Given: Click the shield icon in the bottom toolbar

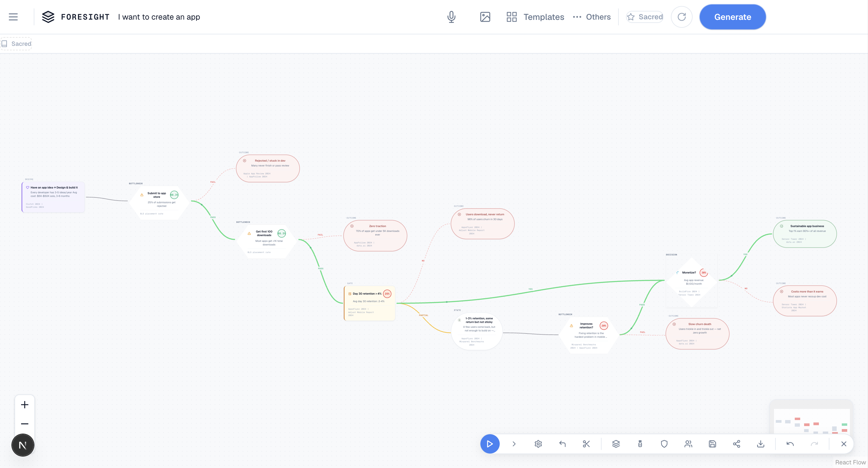Looking at the screenshot, I should [664, 444].
